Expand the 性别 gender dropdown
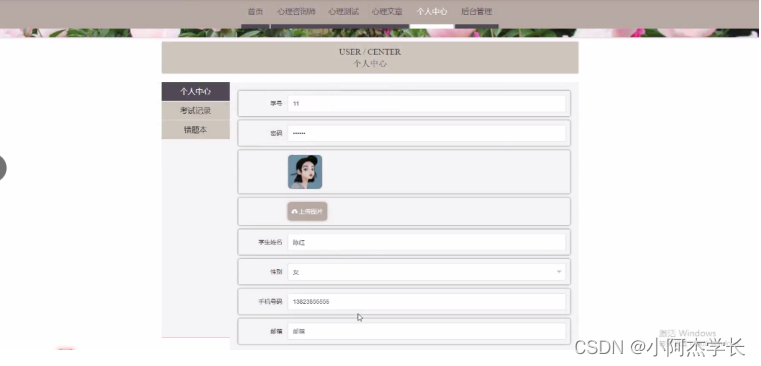 pyautogui.click(x=427, y=272)
